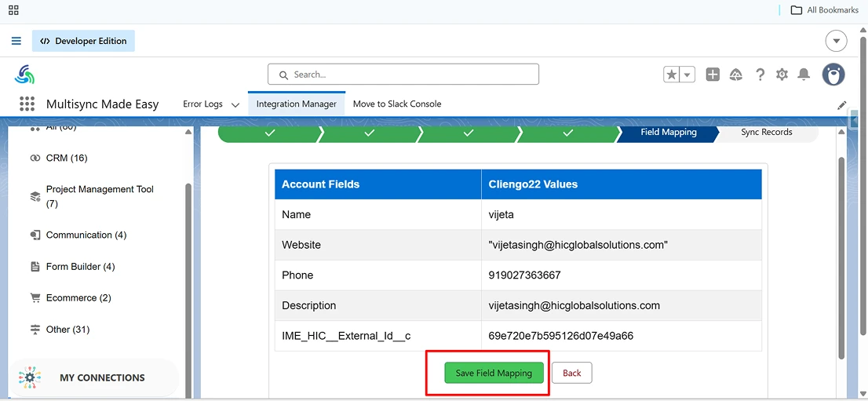Select the Field Mapping step

668,133
